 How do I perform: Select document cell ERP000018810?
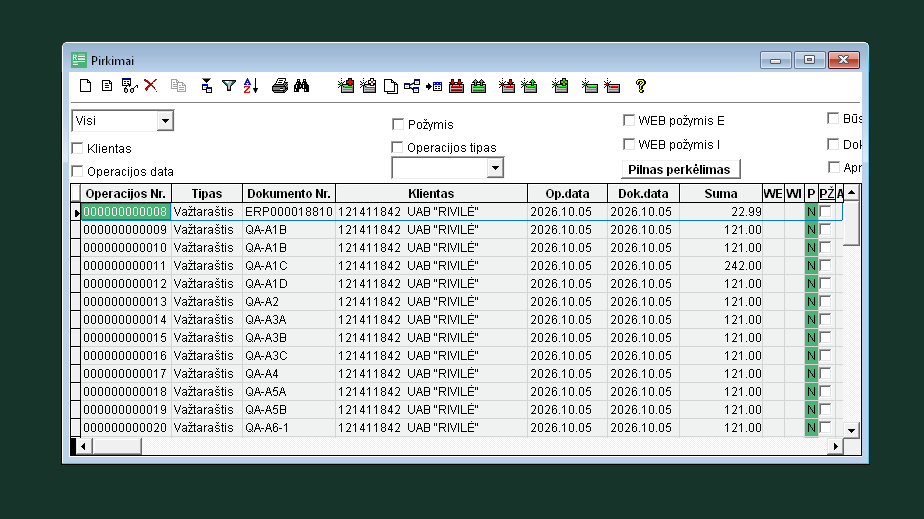coord(289,211)
